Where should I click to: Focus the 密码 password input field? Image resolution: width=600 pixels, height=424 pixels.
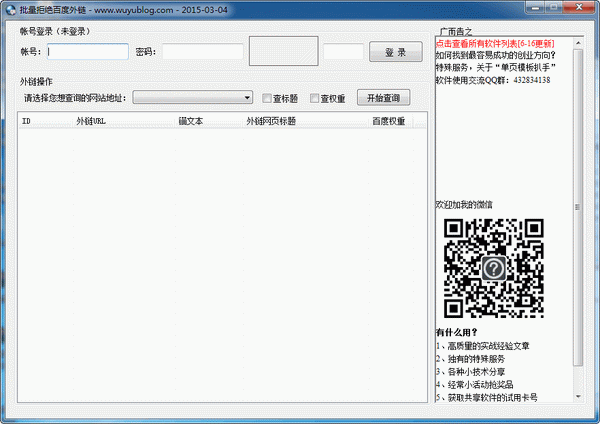[x=203, y=51]
